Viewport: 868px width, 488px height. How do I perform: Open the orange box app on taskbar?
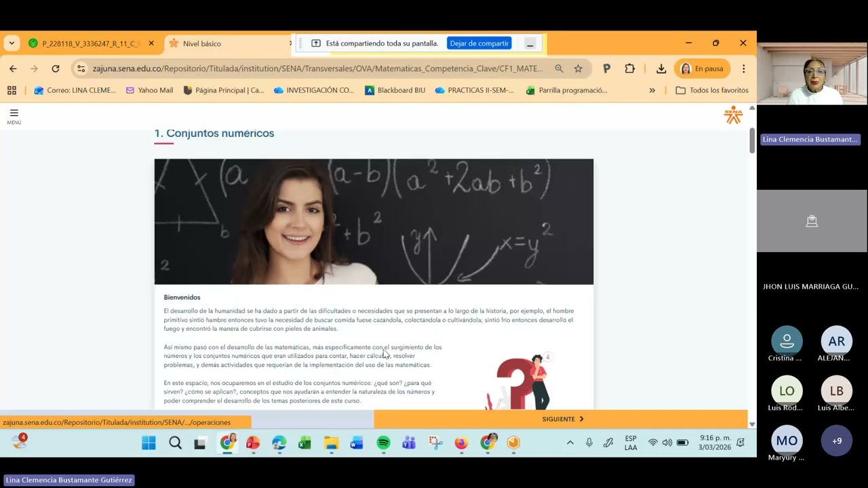click(513, 443)
